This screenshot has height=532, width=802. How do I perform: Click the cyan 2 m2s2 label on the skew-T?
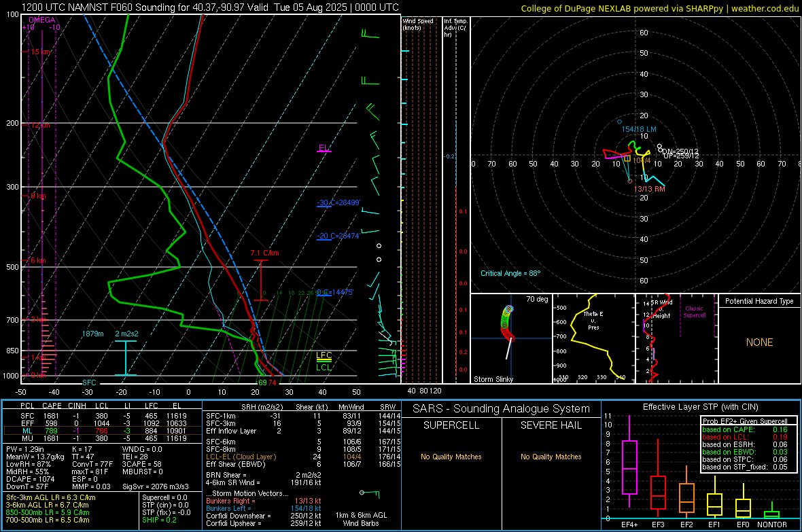point(126,334)
